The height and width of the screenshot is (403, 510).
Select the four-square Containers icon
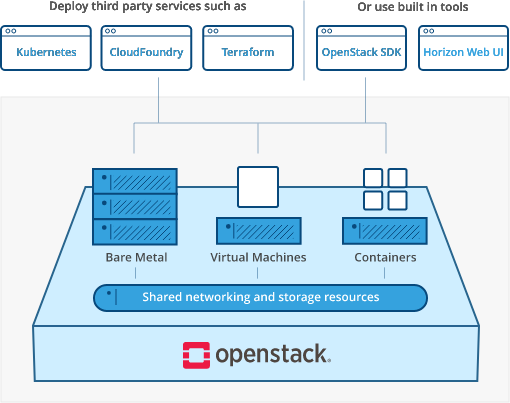point(385,189)
